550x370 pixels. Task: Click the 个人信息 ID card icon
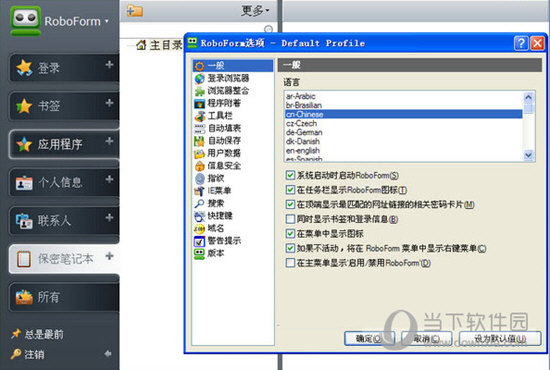pyautogui.click(x=24, y=182)
